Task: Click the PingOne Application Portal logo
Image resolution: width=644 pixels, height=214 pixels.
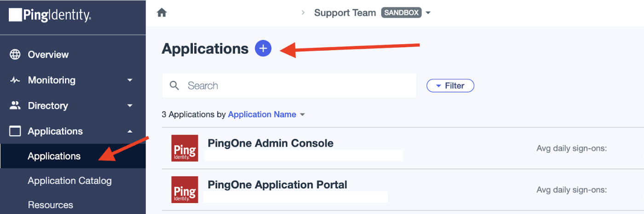Action: click(x=184, y=190)
